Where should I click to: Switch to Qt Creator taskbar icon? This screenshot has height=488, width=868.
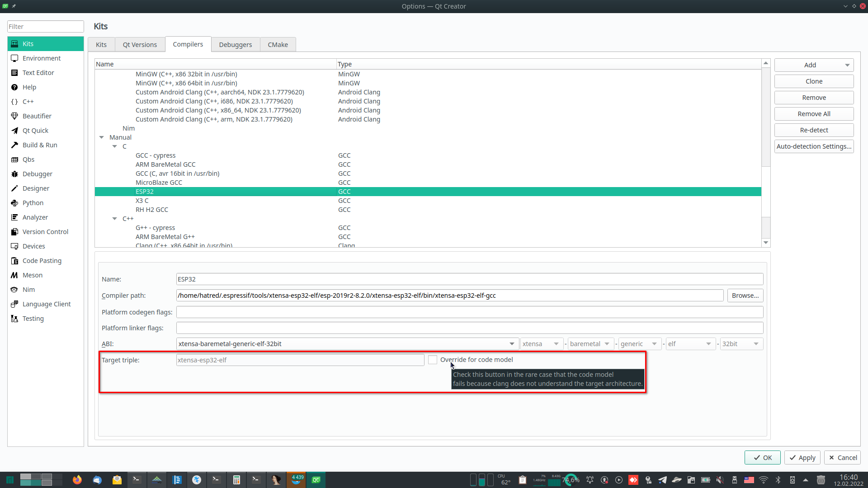316,480
